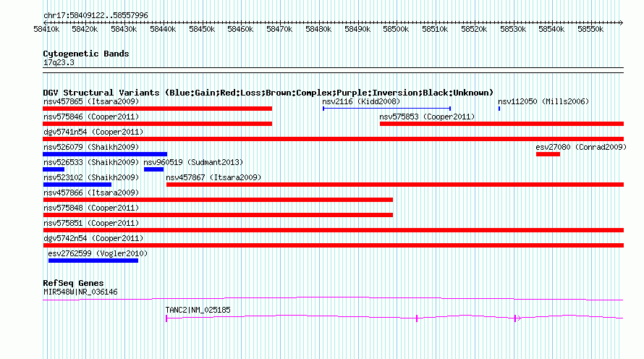
Task: Select the nsv457867 (Itsara2009) label
Action: (x=213, y=177)
